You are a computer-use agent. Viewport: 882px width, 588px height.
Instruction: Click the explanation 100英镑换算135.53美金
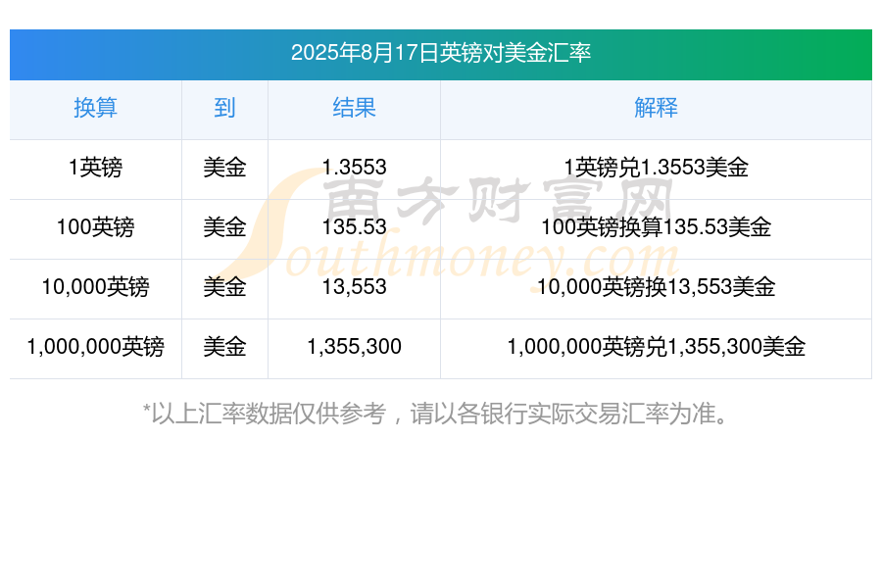point(656,227)
